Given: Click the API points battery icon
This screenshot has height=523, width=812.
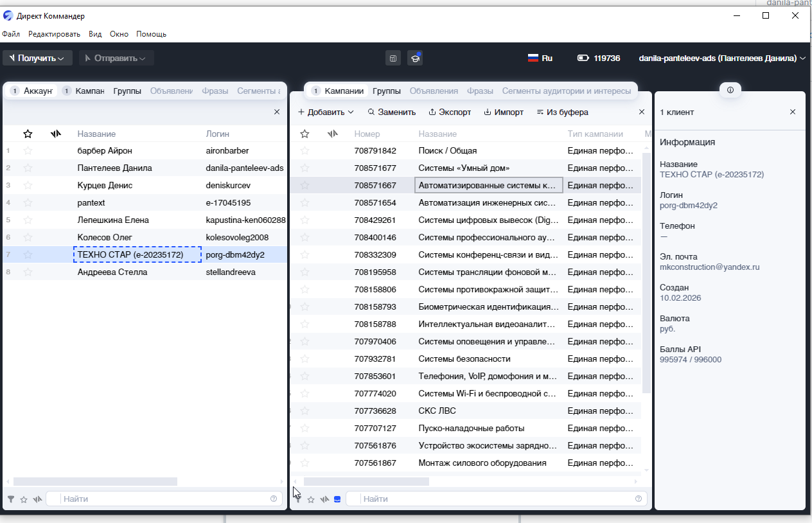Looking at the screenshot, I should (583, 58).
